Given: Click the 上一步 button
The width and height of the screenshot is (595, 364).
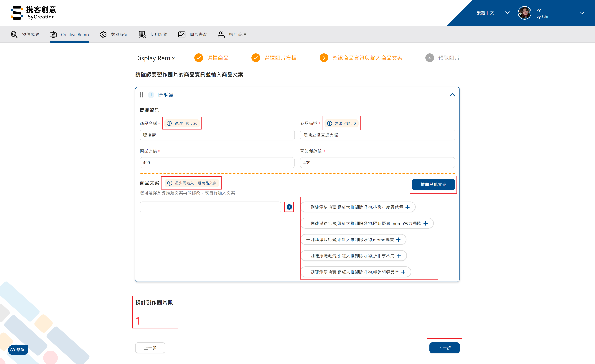Looking at the screenshot, I should (150, 348).
